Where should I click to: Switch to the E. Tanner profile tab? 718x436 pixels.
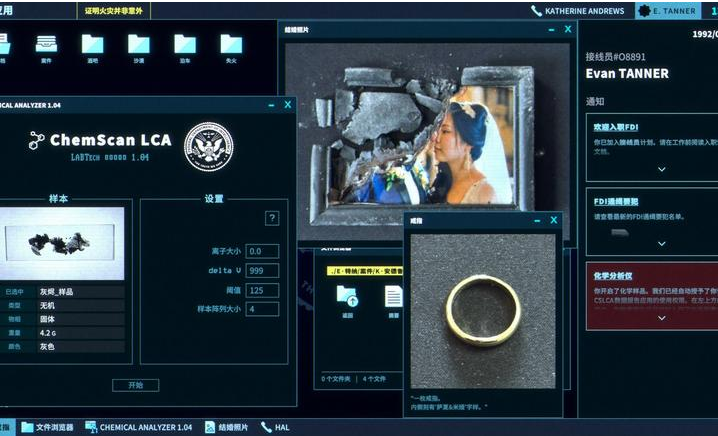[x=668, y=11]
